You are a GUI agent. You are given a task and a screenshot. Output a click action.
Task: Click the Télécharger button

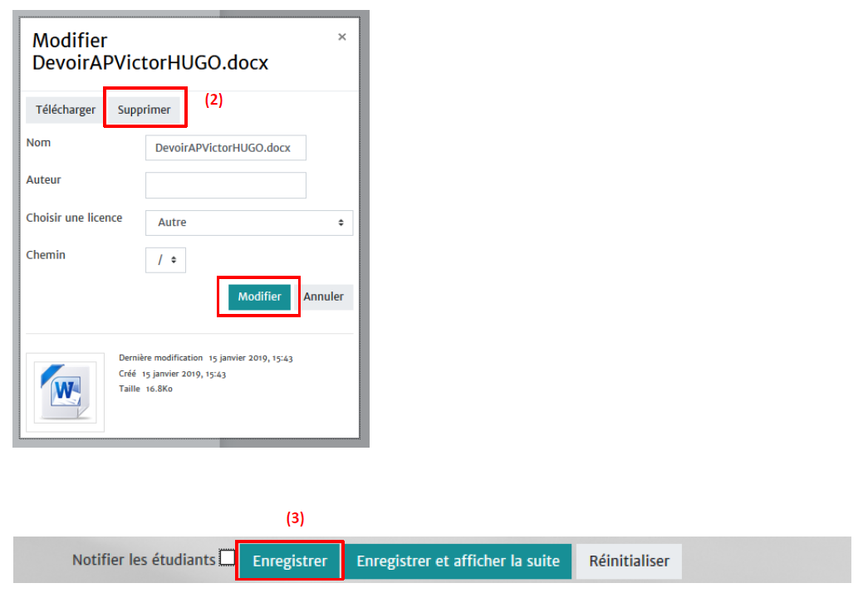click(66, 110)
